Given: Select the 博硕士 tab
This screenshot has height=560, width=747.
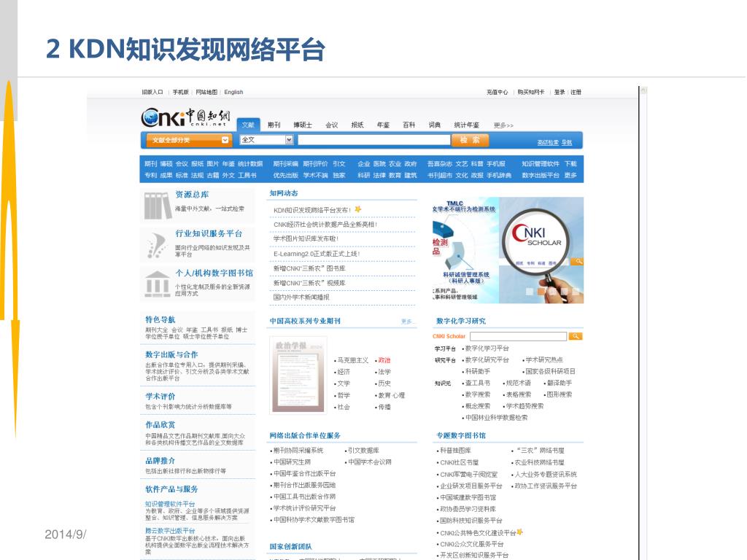Looking at the screenshot, I should (x=303, y=125).
